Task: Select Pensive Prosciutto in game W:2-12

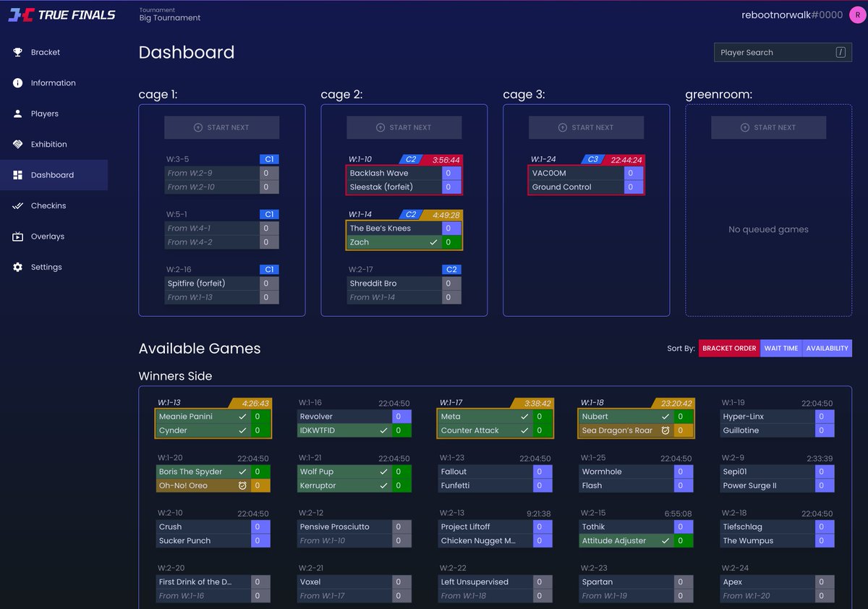Action: pos(345,527)
